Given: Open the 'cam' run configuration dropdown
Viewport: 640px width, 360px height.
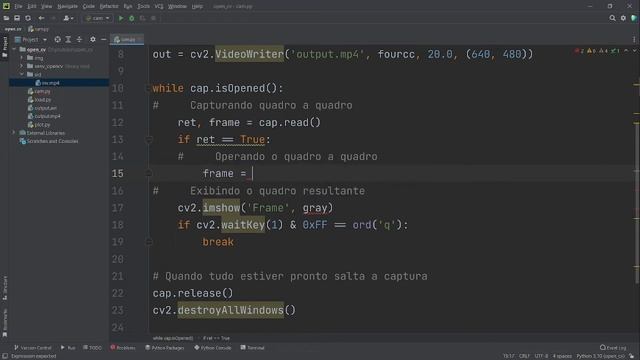Looking at the screenshot, I should (x=98, y=18).
